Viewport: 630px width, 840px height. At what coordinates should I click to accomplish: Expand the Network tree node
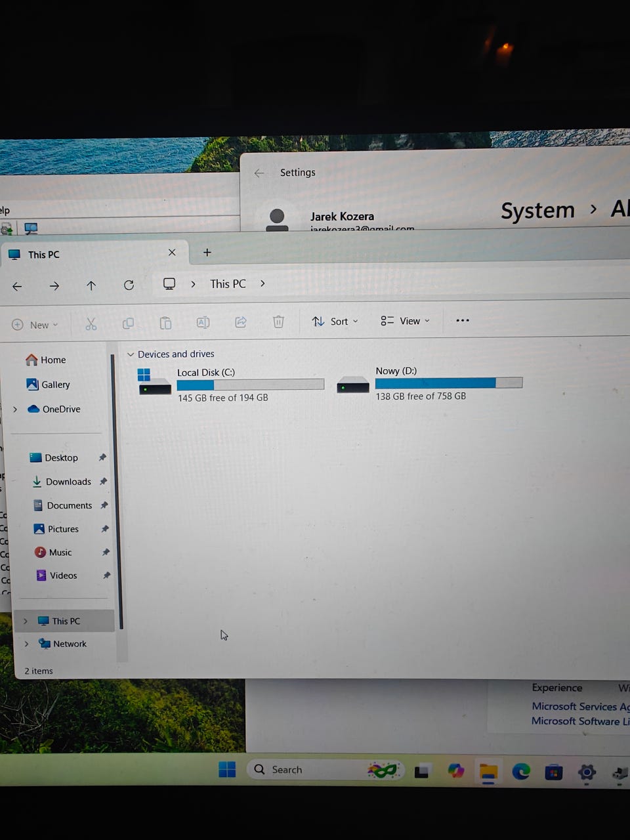pos(26,644)
